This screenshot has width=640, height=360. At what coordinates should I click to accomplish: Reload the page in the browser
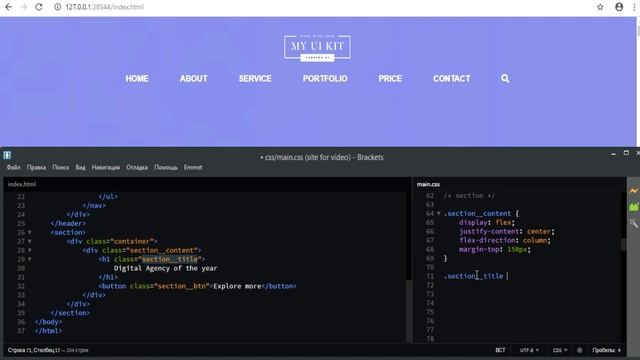click(x=39, y=7)
